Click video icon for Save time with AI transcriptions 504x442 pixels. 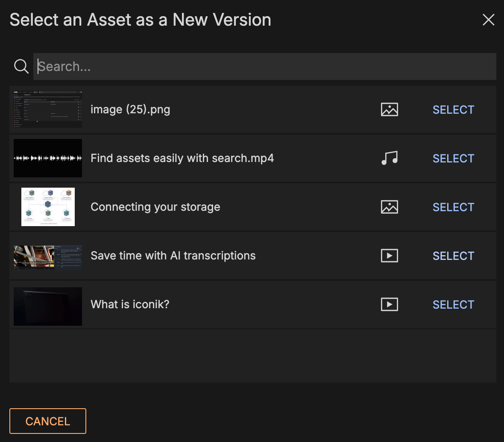pos(389,256)
